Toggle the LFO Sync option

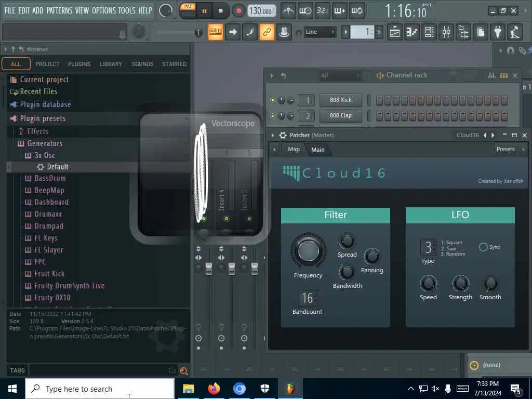click(x=483, y=247)
